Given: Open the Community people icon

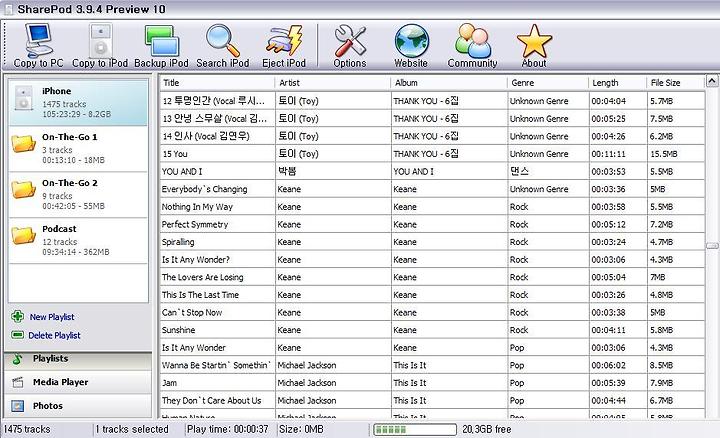Looking at the screenshot, I should click(472, 46).
